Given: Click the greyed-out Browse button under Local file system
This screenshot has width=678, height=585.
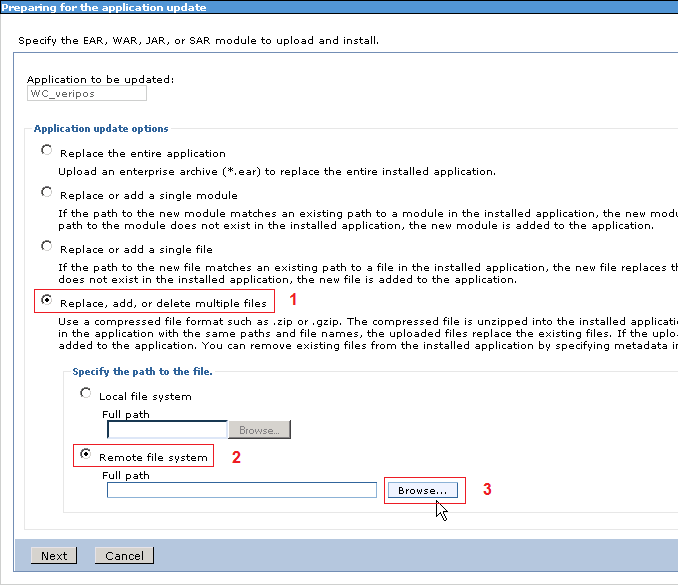Looking at the screenshot, I should tap(259, 430).
